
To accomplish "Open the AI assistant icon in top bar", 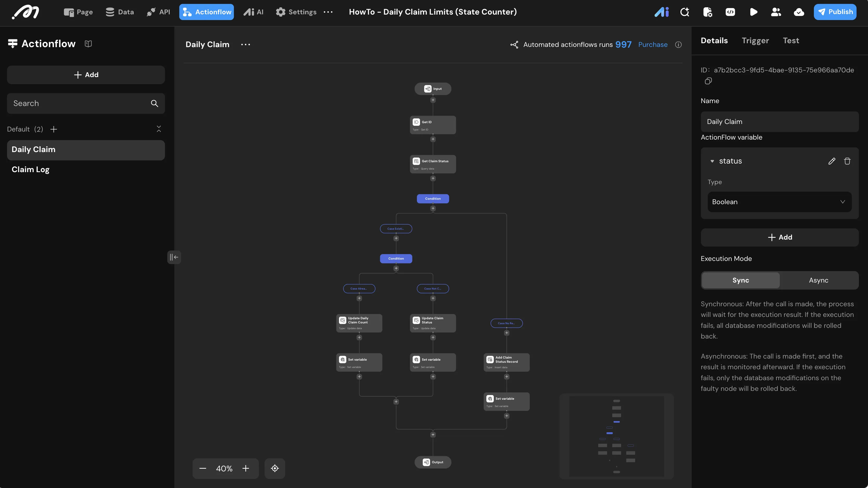I will (662, 12).
